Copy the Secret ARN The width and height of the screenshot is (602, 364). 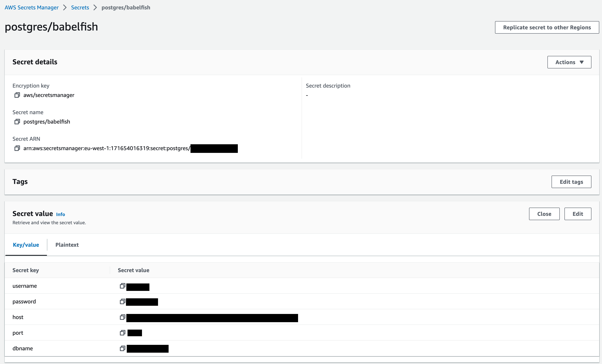coord(17,148)
